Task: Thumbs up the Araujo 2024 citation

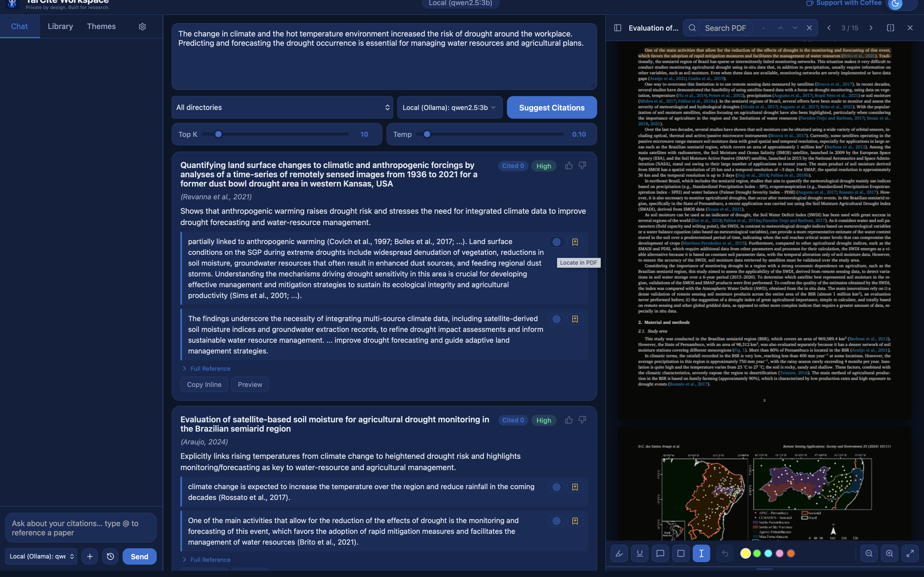Action: (x=569, y=420)
